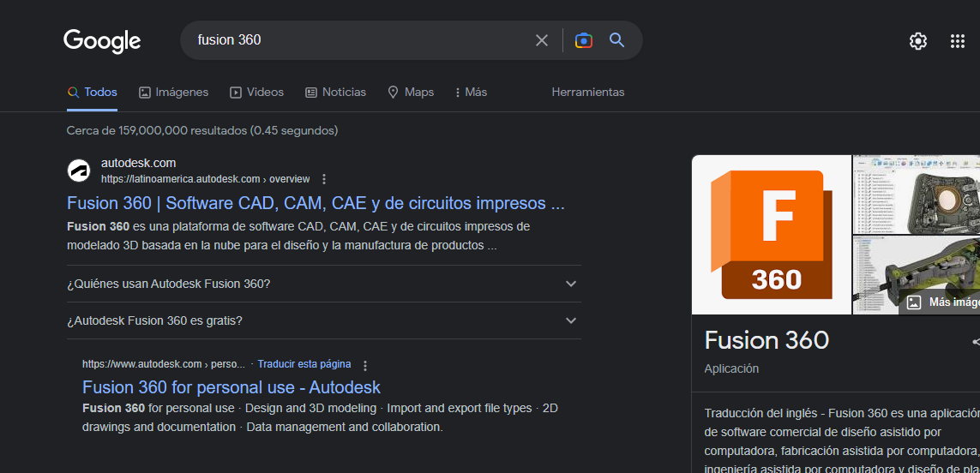Click the Fusion 360 logo thumbnail
This screenshot has width=980, height=473.
pyautogui.click(x=772, y=235)
